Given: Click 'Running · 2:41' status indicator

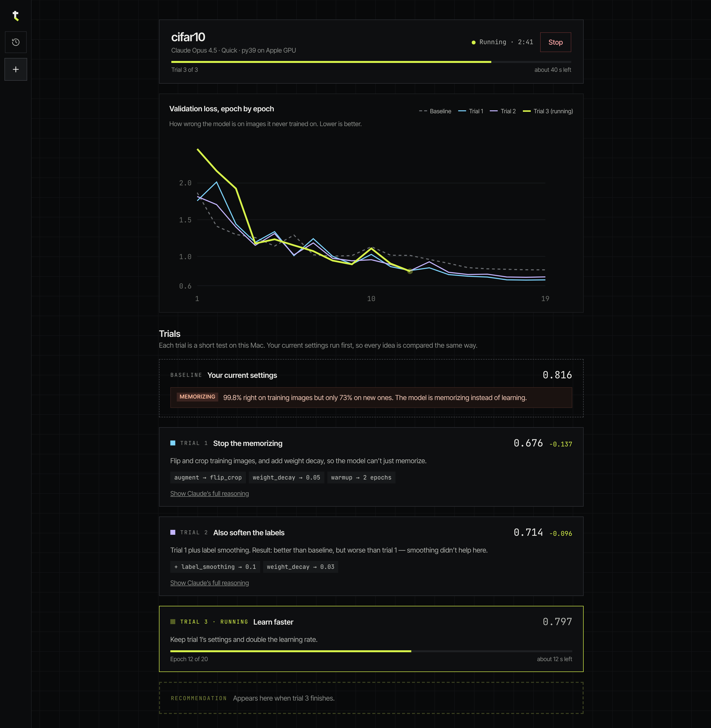Looking at the screenshot, I should click(x=502, y=42).
